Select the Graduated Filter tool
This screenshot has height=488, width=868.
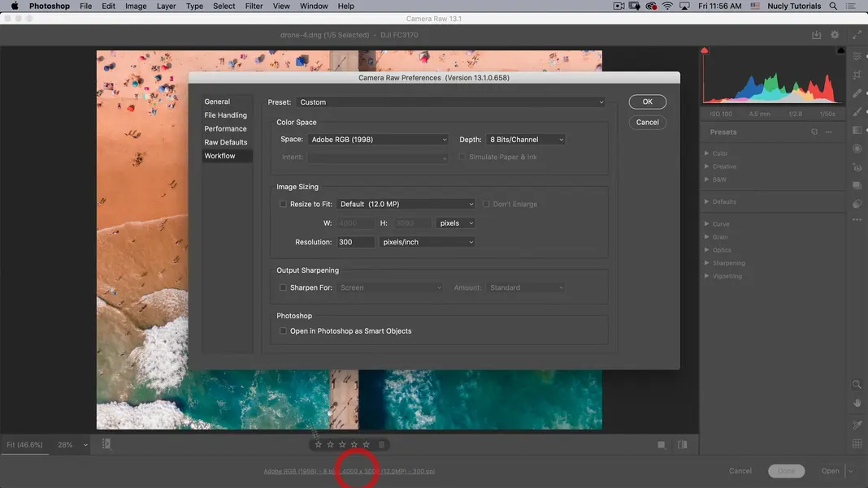[x=857, y=130]
